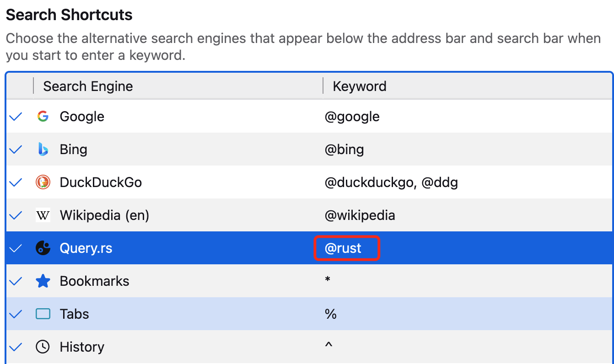Select the Bing engine icon
Image resolution: width=614 pixels, height=364 pixels.
pyautogui.click(x=43, y=149)
